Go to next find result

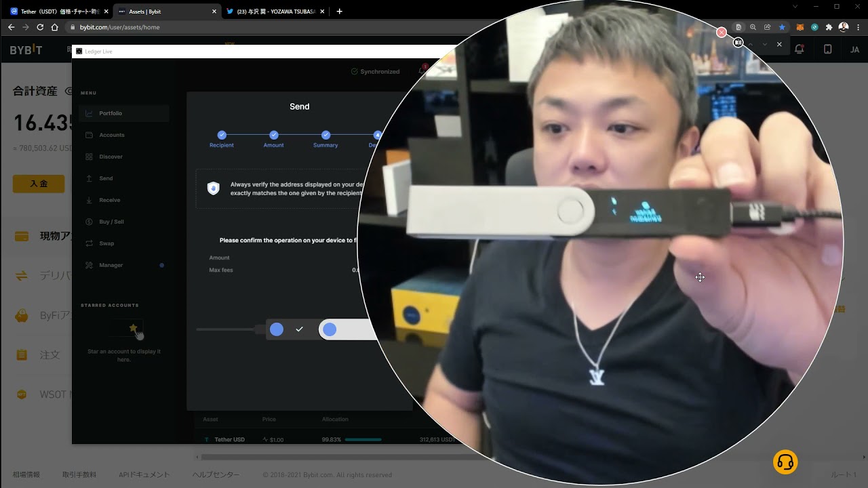765,44
